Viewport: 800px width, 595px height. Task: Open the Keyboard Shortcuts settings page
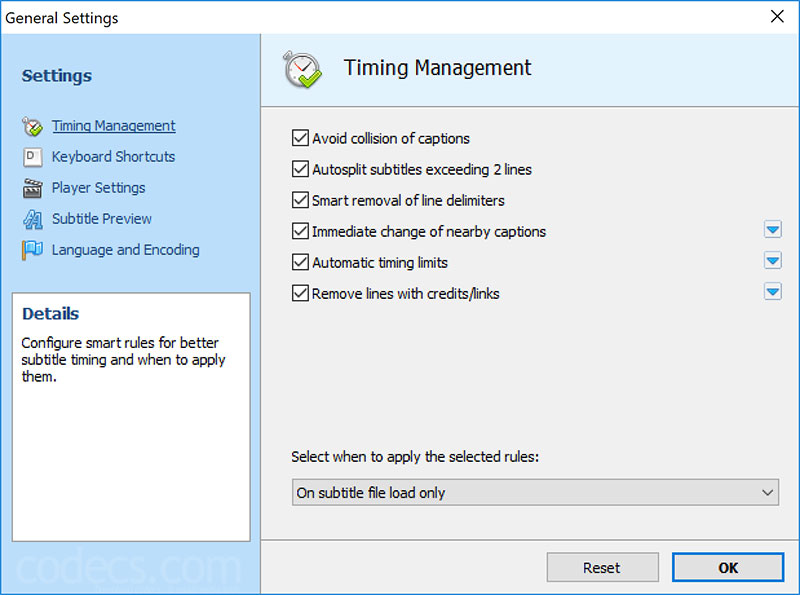(x=113, y=157)
